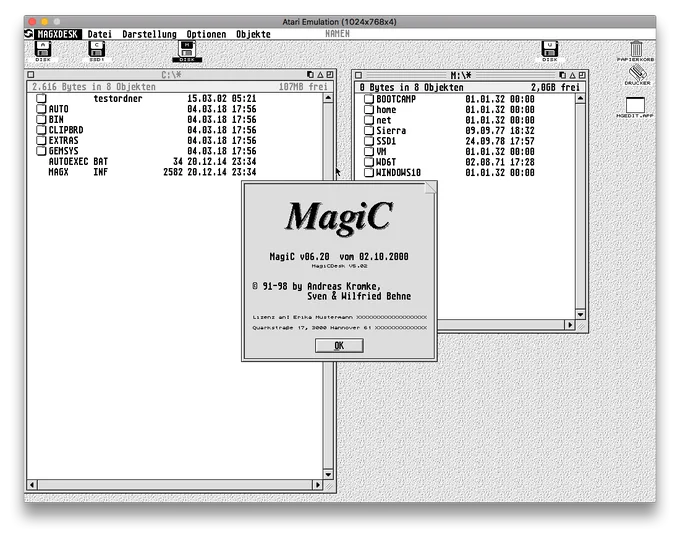Screen dimensions: 680x556
Task: Click the right arrow of C window horizontal scrollbar
Action: pyautogui.click(x=318, y=485)
